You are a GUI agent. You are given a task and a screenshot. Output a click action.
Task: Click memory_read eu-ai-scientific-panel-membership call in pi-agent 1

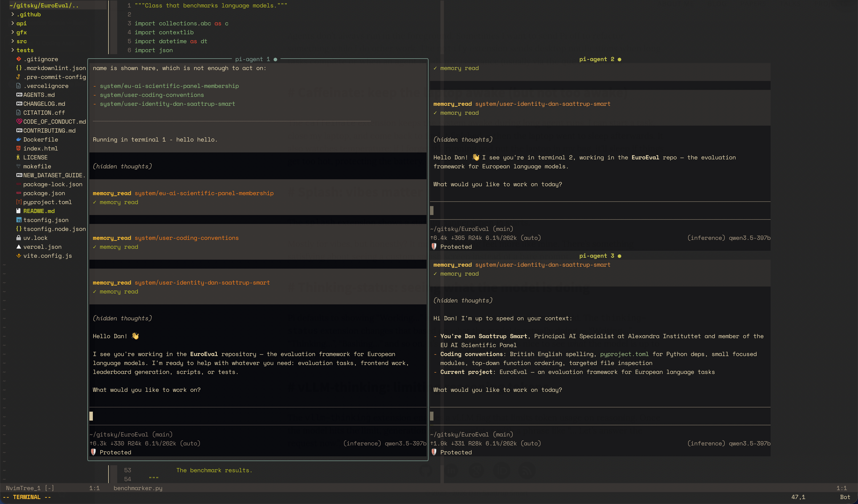coord(183,193)
